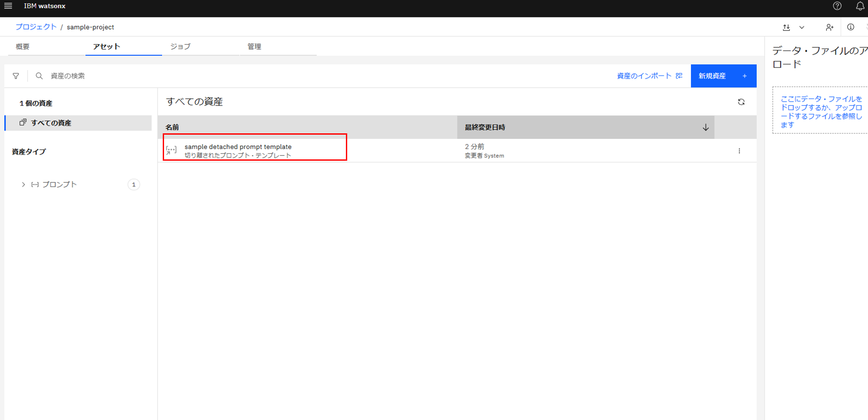Viewport: 868px width, 420px height.
Task: Click the search magnifier icon
Action: (39, 76)
